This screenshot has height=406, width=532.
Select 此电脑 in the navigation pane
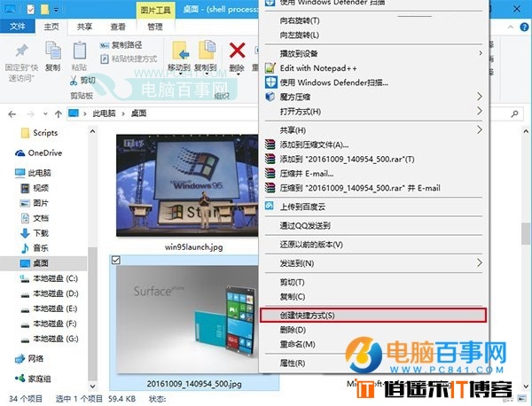click(34, 173)
